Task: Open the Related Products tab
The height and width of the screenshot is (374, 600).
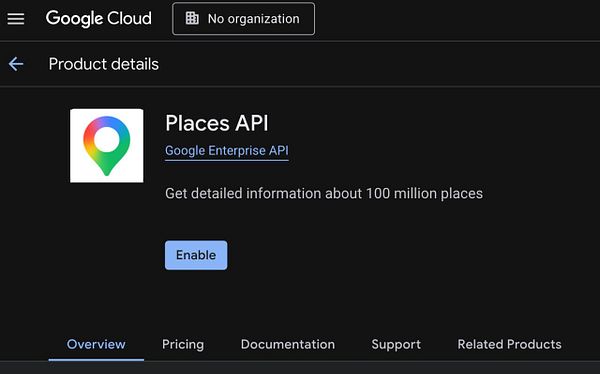Action: coord(509,345)
